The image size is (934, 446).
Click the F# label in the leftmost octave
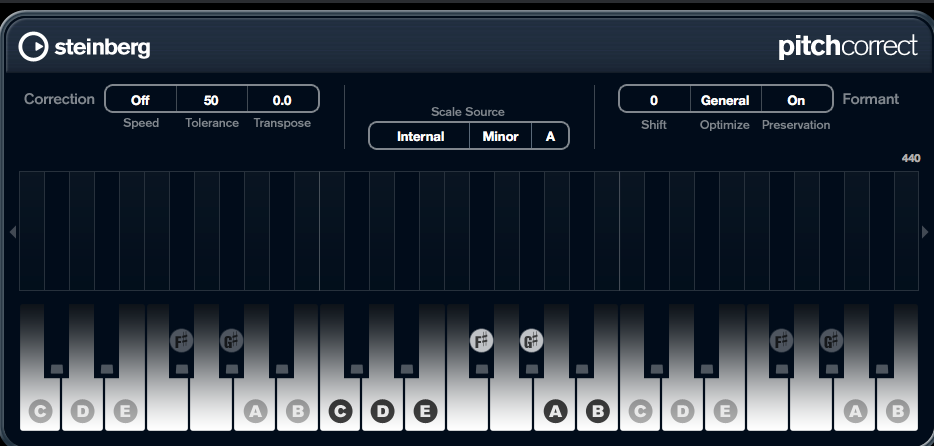182,341
